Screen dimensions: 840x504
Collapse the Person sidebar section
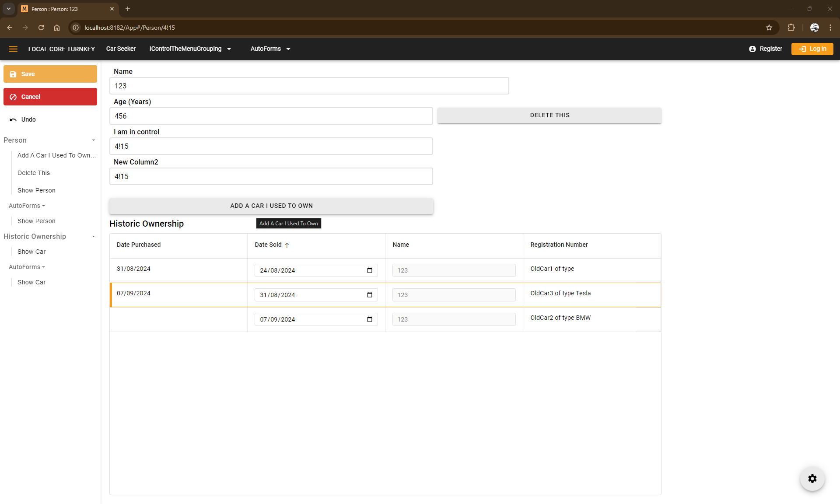click(94, 140)
